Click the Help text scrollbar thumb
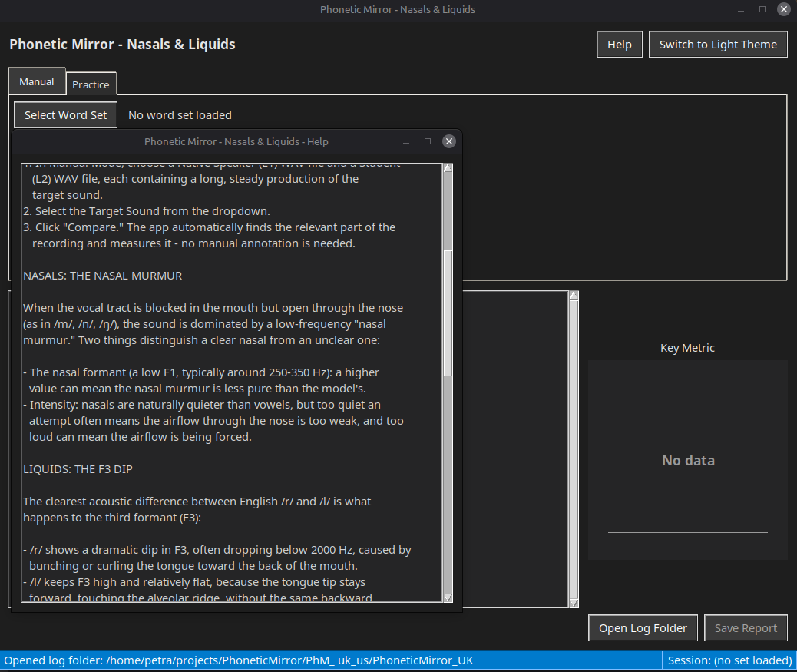 [x=448, y=313]
